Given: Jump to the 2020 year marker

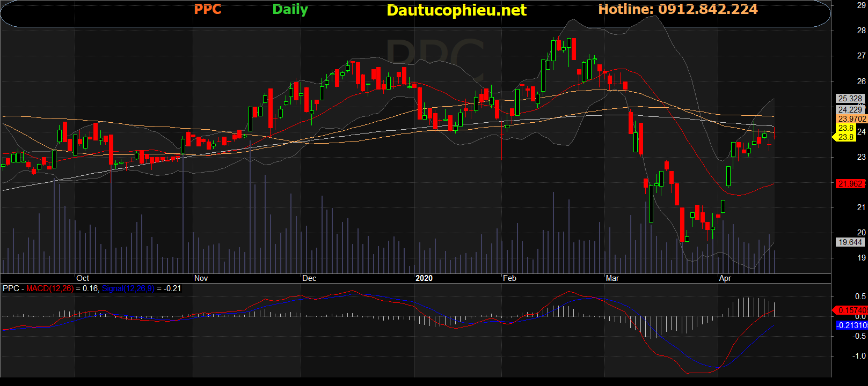Looking at the screenshot, I should click(424, 278).
